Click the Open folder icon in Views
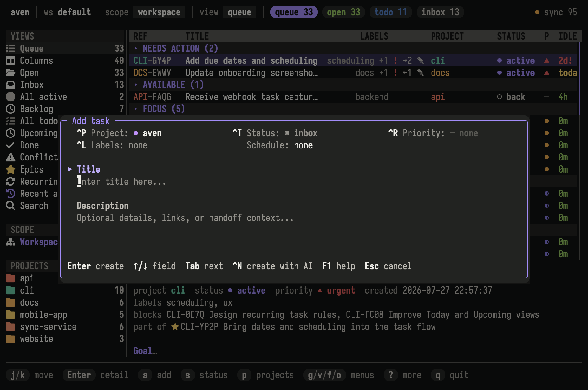 pos(11,73)
